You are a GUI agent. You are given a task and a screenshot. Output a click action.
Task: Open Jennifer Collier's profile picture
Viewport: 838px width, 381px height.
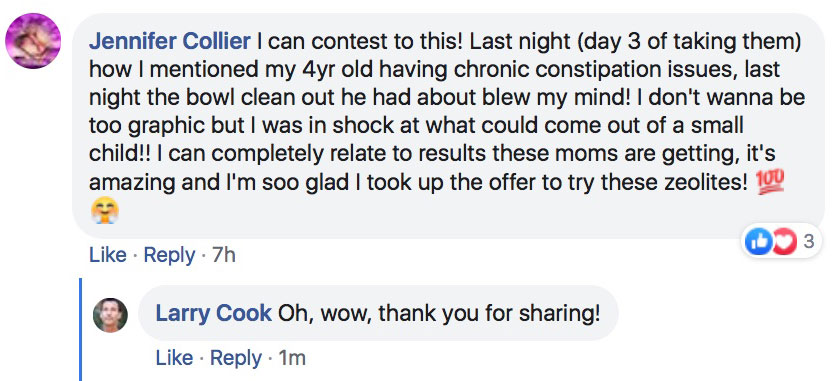point(33,41)
